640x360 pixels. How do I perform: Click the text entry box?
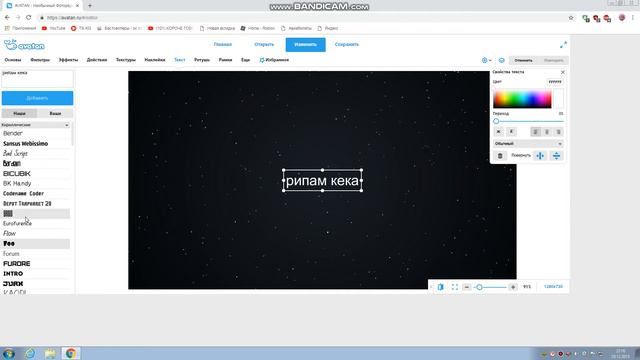click(37, 78)
